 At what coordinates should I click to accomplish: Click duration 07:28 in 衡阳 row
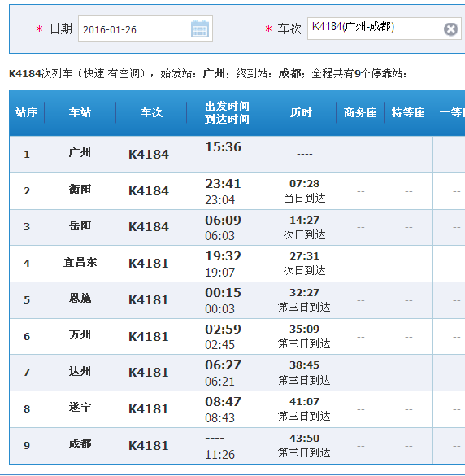point(304,184)
